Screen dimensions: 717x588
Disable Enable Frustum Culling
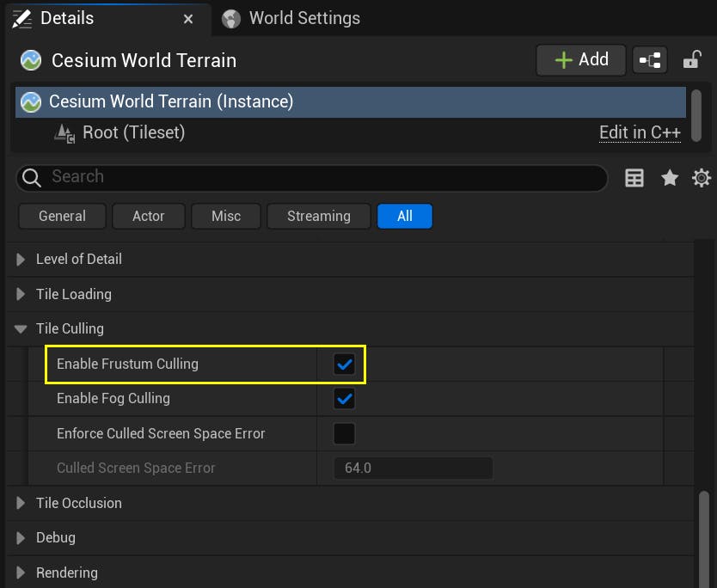pos(344,364)
